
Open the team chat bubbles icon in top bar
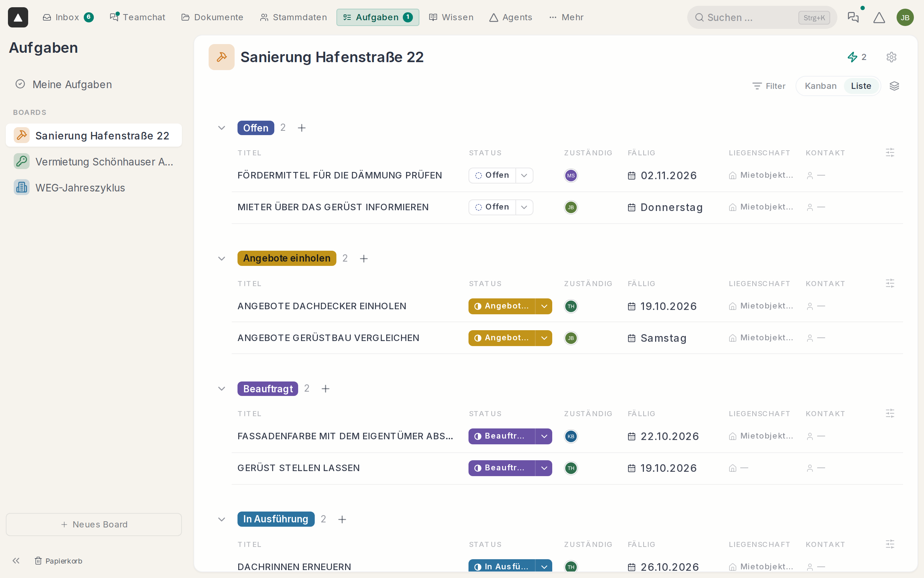[853, 17]
